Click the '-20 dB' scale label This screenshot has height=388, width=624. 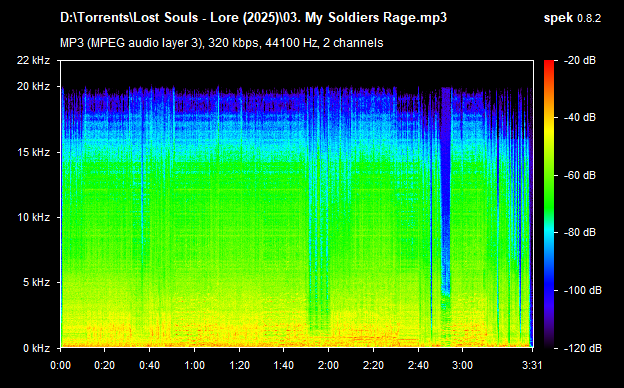tap(580, 60)
